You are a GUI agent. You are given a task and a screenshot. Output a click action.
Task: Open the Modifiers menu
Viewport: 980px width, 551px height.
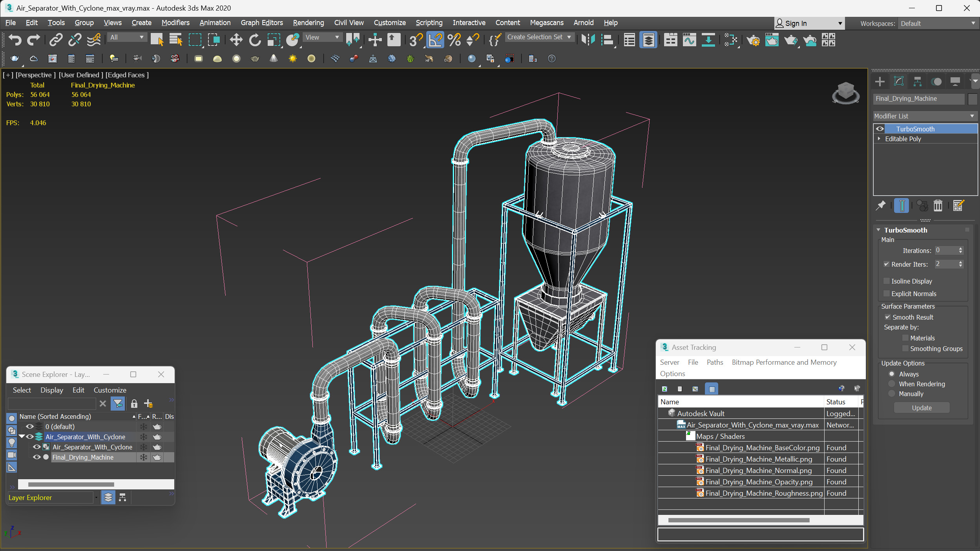[x=175, y=23]
